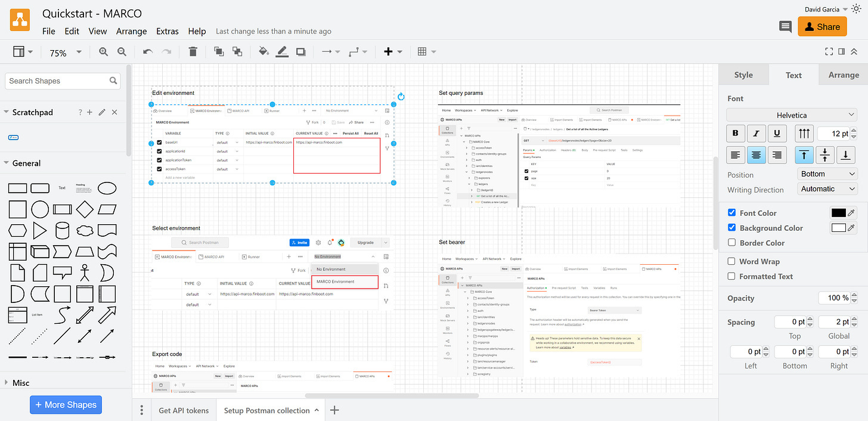Click the Share button
868x421 pixels.
(x=822, y=26)
